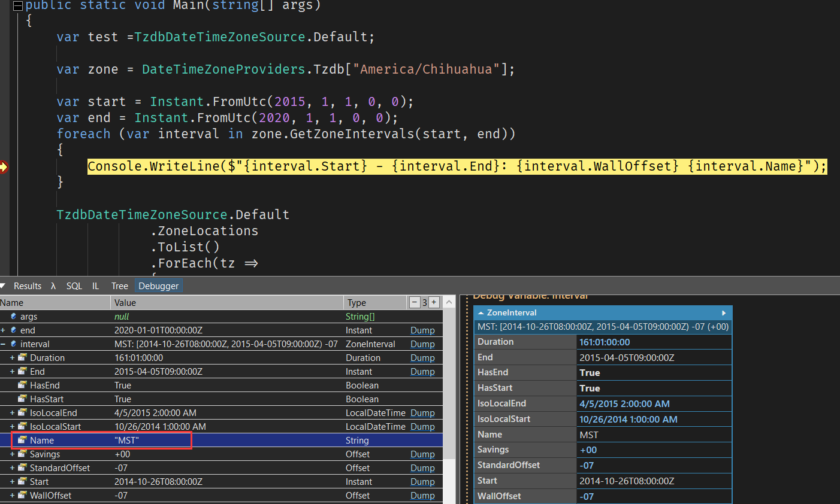Switch to the SQL tab
Image resolution: width=840 pixels, height=504 pixels.
pos(74,286)
